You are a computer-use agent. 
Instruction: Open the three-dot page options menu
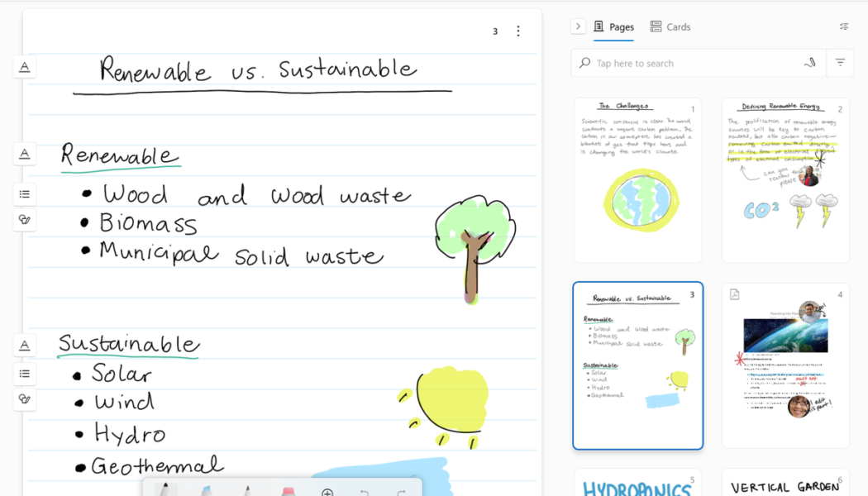tap(518, 31)
